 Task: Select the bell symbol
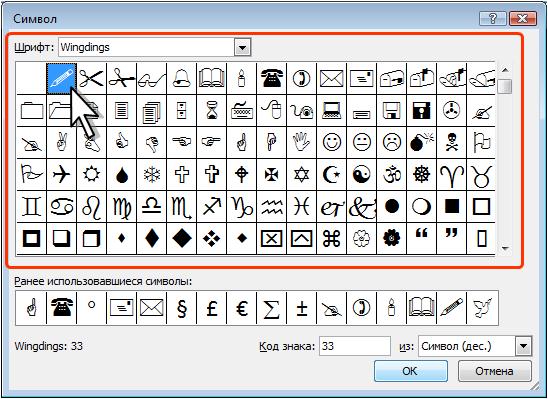pos(181,78)
